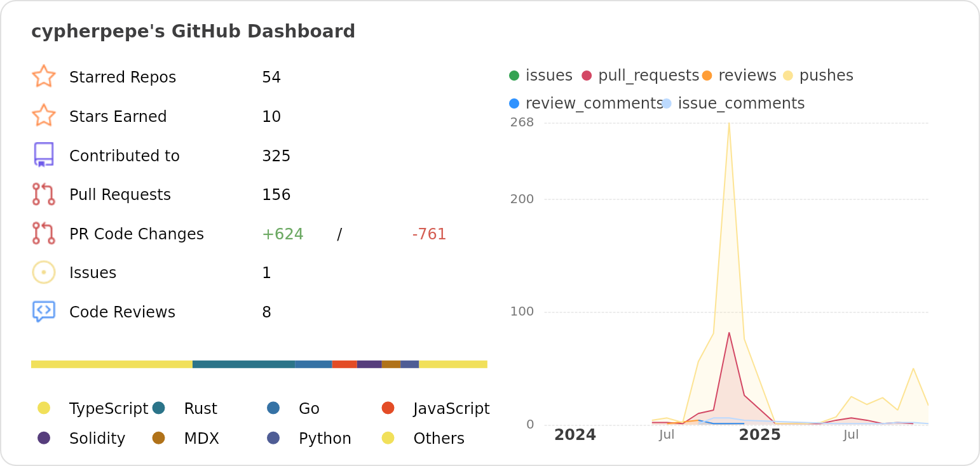The height and width of the screenshot is (466, 980).
Task: Click the green issues legend dot
Action: coord(514,75)
